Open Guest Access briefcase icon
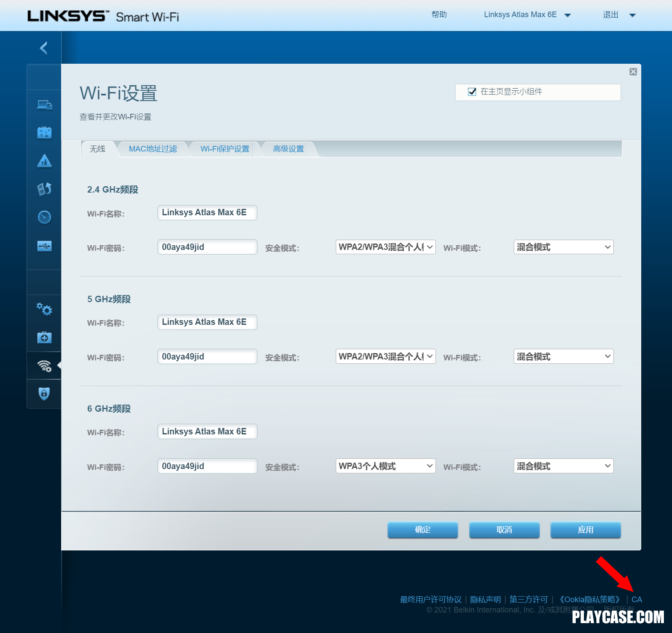The height and width of the screenshot is (633, 672). click(x=44, y=133)
